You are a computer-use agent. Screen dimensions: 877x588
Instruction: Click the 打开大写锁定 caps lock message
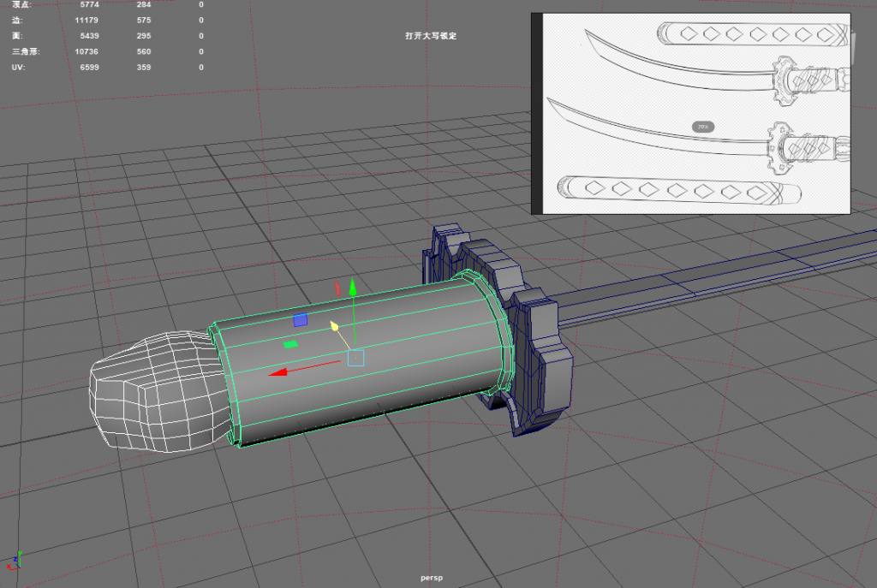[431, 36]
